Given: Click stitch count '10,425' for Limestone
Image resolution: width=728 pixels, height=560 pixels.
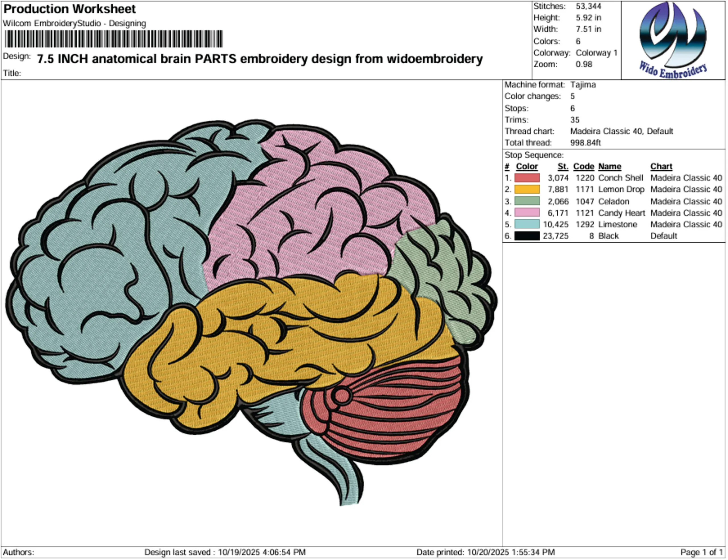Looking at the screenshot, I should pyautogui.click(x=555, y=225).
